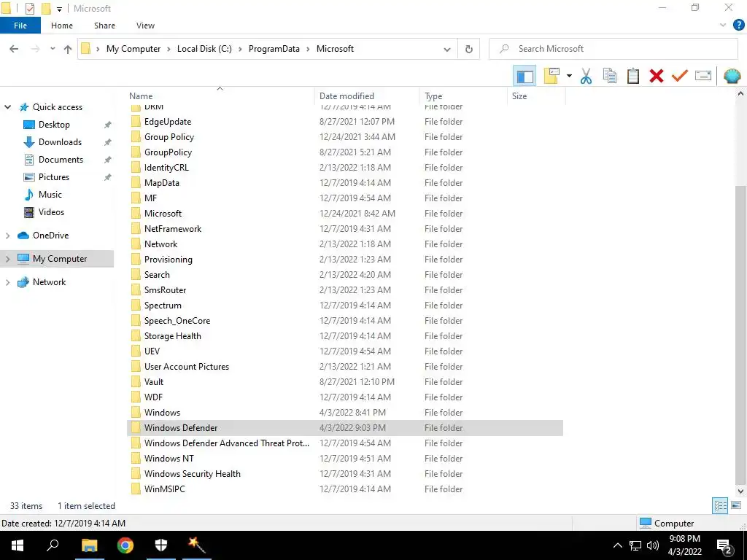747x560 pixels.
Task: Switch to the Share ribbon tab
Action: [104, 26]
